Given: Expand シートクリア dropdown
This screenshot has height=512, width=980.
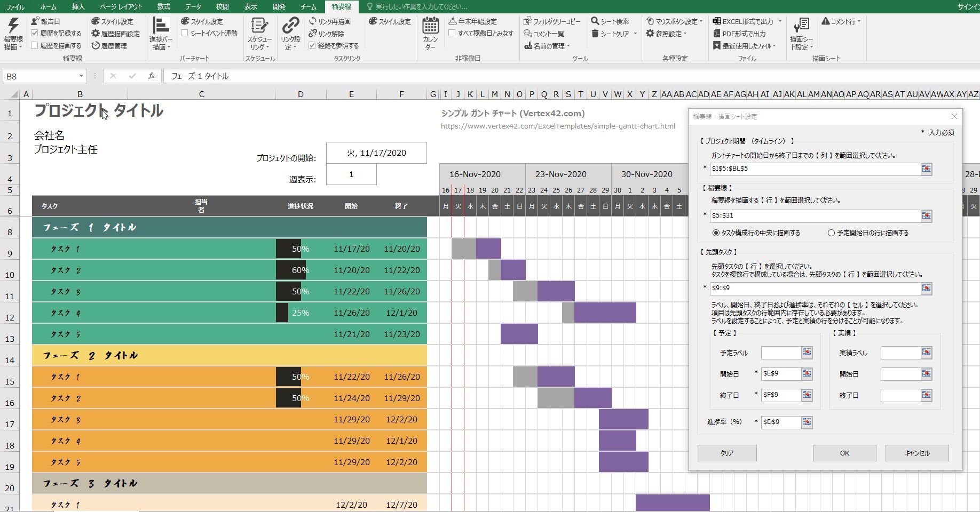Looking at the screenshot, I should (635, 34).
